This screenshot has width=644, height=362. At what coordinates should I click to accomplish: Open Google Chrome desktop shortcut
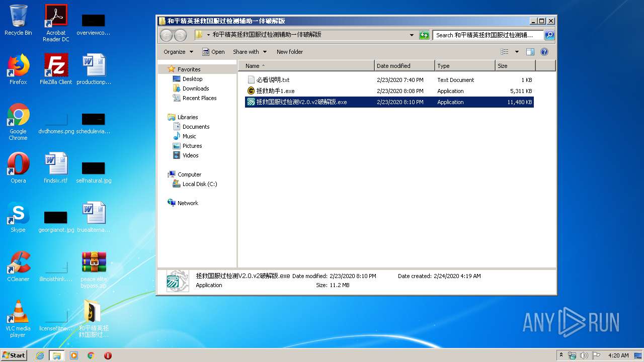(18, 122)
